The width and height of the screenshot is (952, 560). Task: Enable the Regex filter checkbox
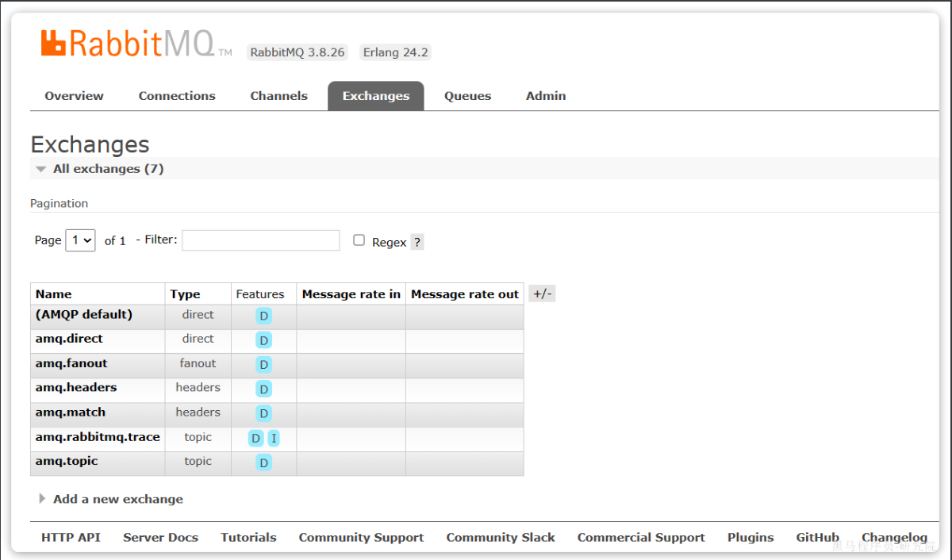359,240
